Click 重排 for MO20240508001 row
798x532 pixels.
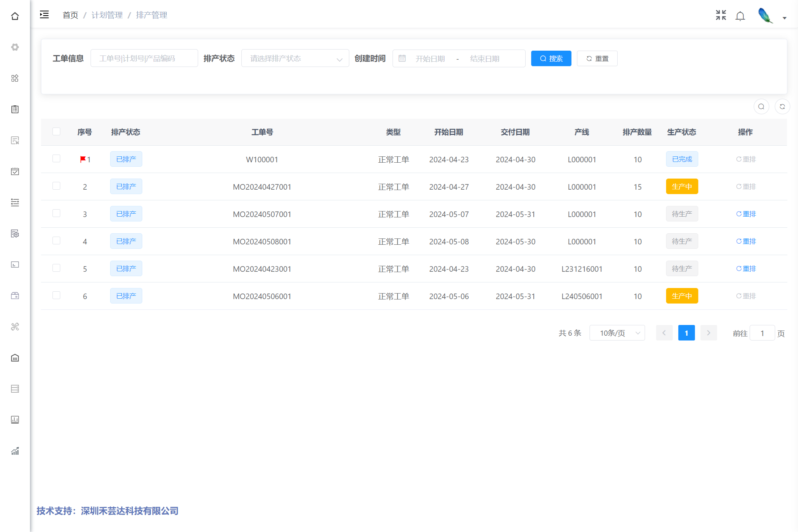pos(746,241)
